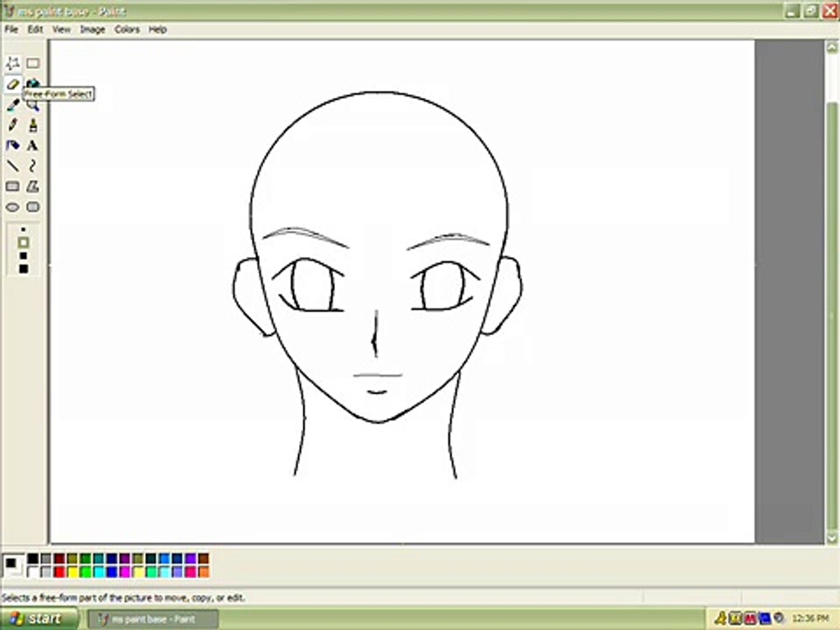Click the red M icon in system tray
Image resolution: width=840 pixels, height=630 pixels.
point(750,618)
